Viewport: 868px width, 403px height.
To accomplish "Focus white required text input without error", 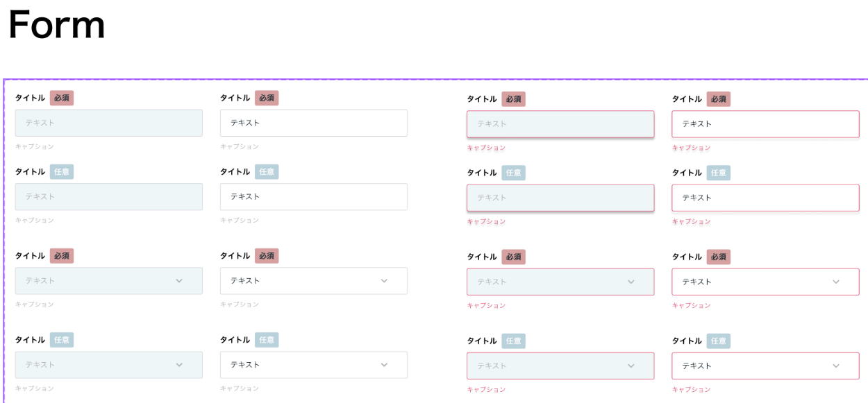I will [x=313, y=123].
